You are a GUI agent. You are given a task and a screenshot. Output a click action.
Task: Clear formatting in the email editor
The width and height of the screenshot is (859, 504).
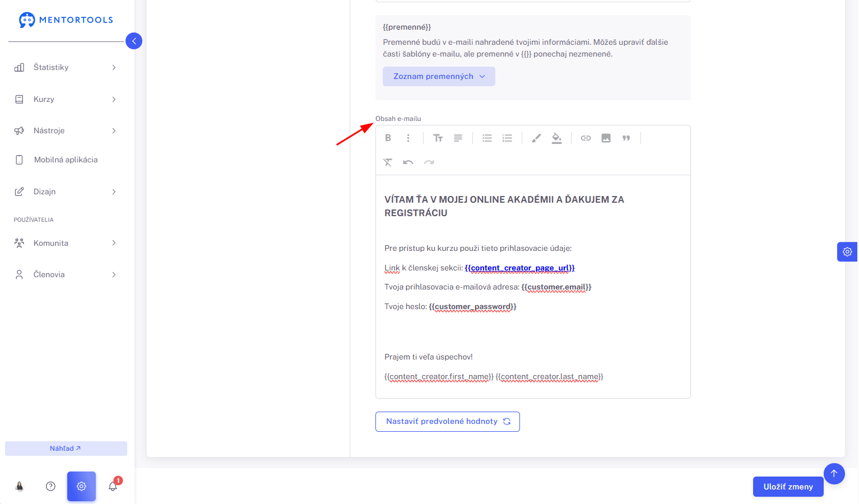pyautogui.click(x=388, y=162)
